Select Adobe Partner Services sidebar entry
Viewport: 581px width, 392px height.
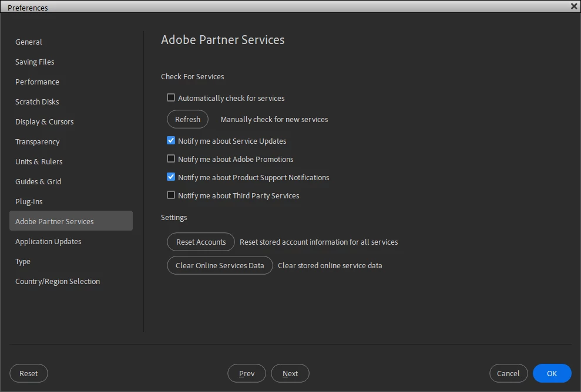(x=70, y=221)
